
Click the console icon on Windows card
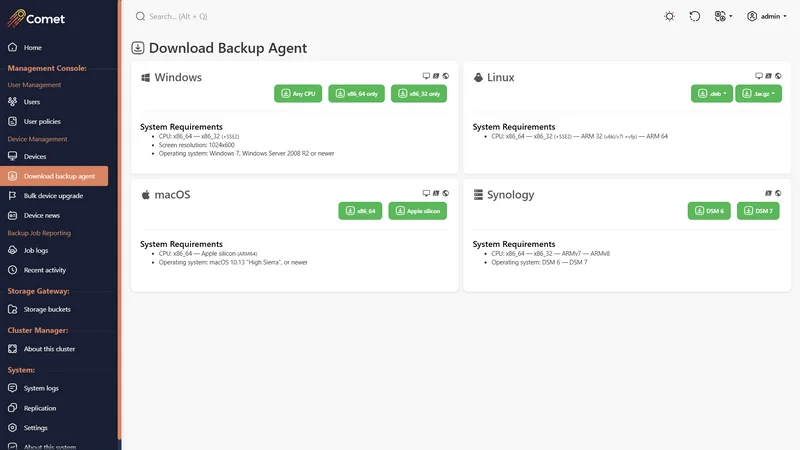coord(436,76)
